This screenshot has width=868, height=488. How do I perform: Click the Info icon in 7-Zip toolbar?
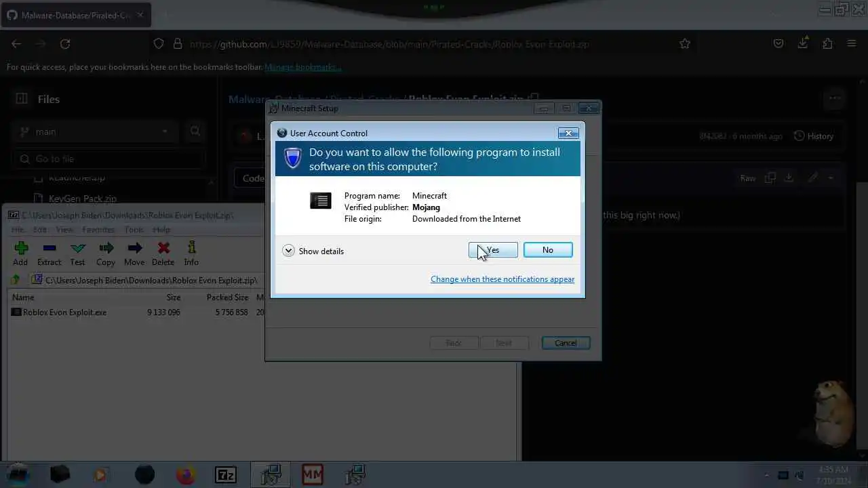click(191, 254)
